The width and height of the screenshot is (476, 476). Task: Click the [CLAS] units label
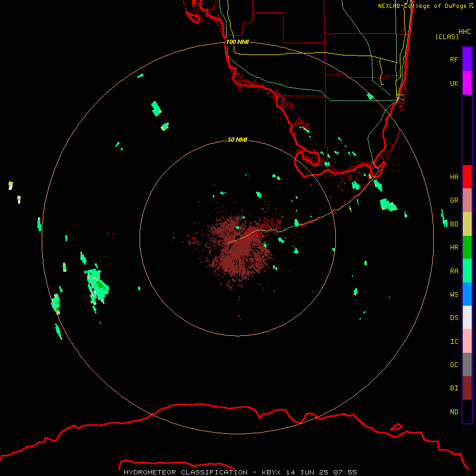[447, 36]
